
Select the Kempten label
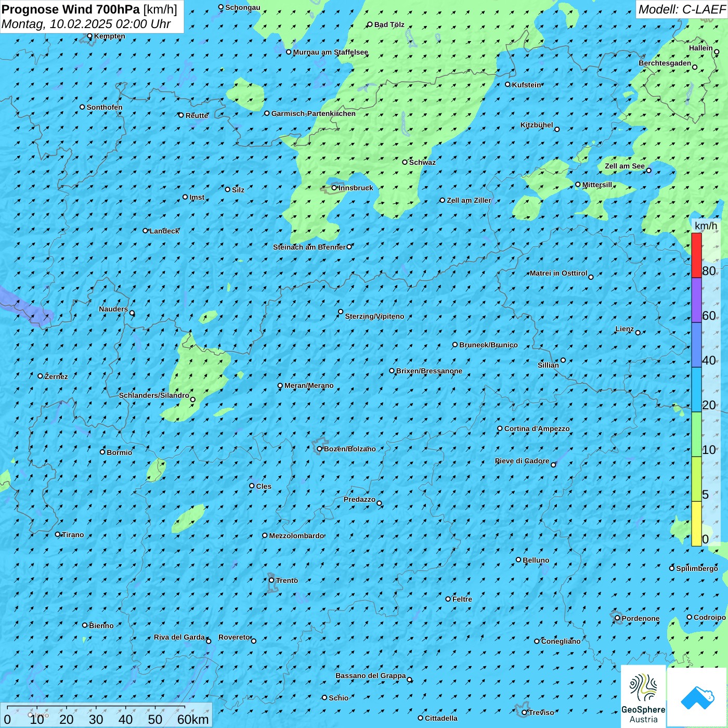click(x=109, y=36)
